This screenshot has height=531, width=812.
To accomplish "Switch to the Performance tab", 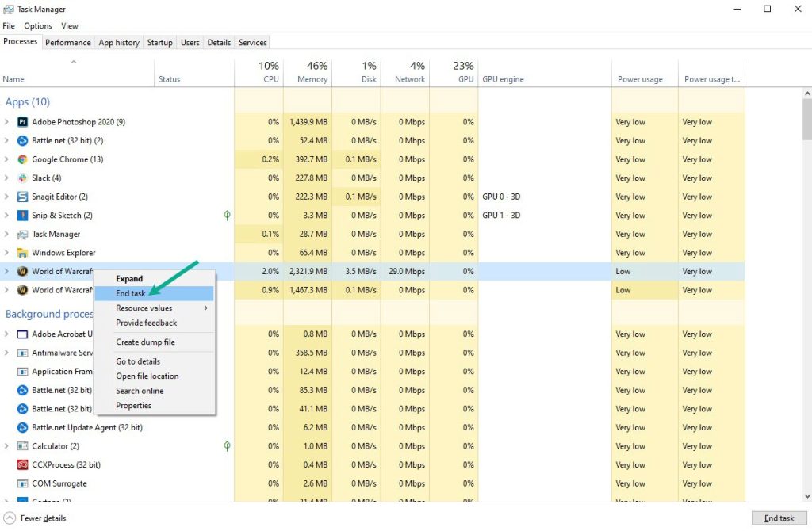I will point(68,43).
